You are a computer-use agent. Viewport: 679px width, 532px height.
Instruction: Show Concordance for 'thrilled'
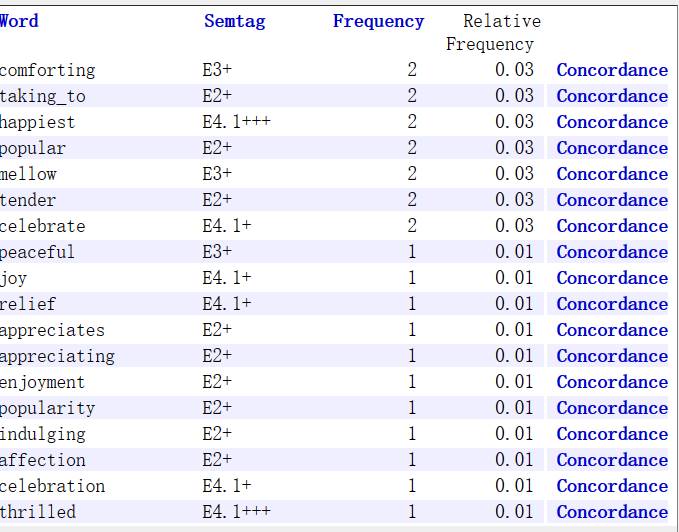click(x=612, y=512)
